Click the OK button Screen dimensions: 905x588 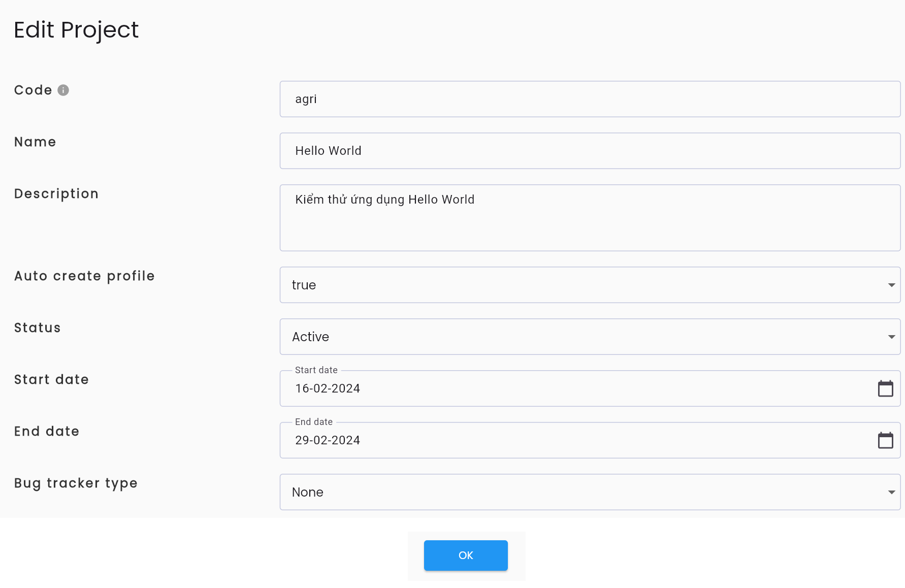tap(466, 556)
